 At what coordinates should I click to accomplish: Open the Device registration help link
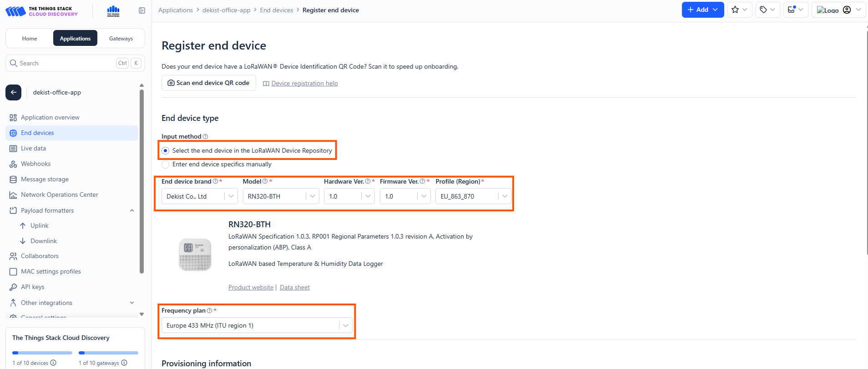pyautogui.click(x=304, y=83)
